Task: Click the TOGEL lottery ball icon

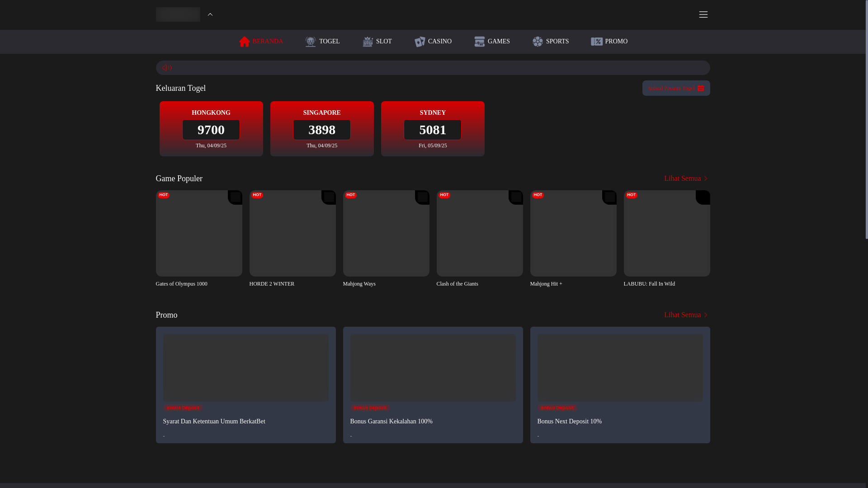Action: click(x=311, y=42)
